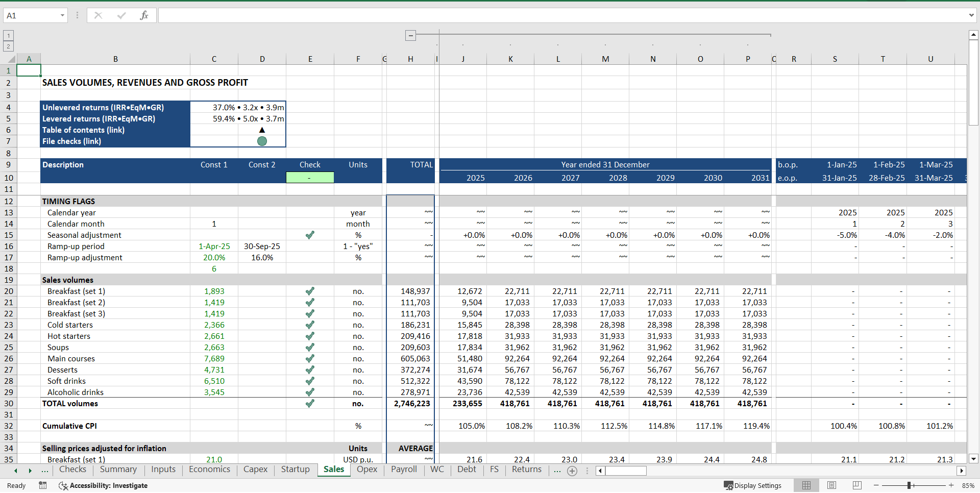The width and height of the screenshot is (980, 493).
Task: Click the Cancel entry X icon
Action: coord(98,15)
